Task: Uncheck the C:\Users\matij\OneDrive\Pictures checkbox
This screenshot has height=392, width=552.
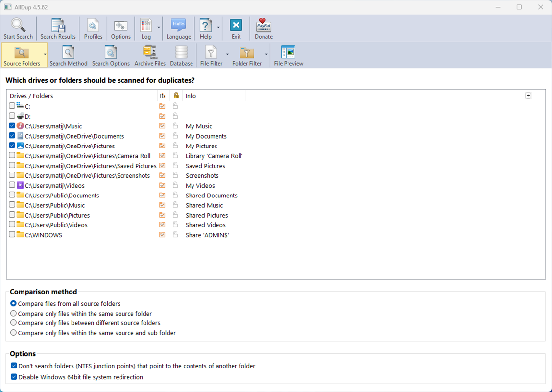Action: click(x=12, y=145)
